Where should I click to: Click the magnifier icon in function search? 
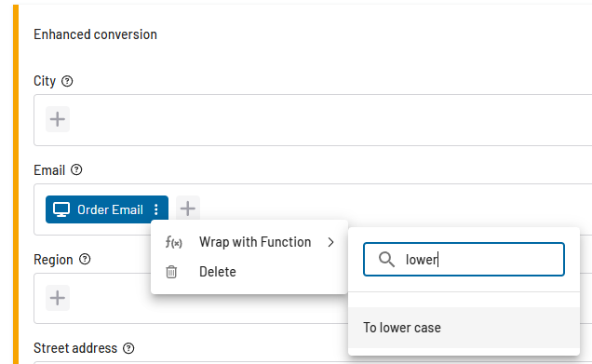tap(386, 260)
